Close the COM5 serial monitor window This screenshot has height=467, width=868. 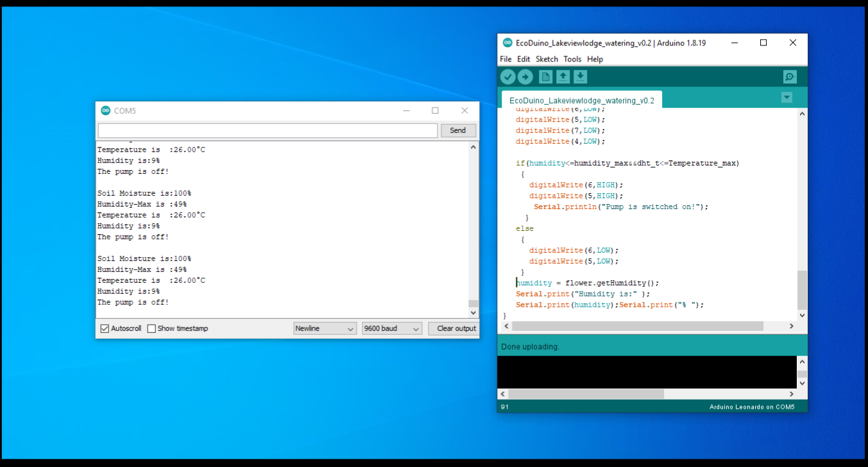point(464,110)
